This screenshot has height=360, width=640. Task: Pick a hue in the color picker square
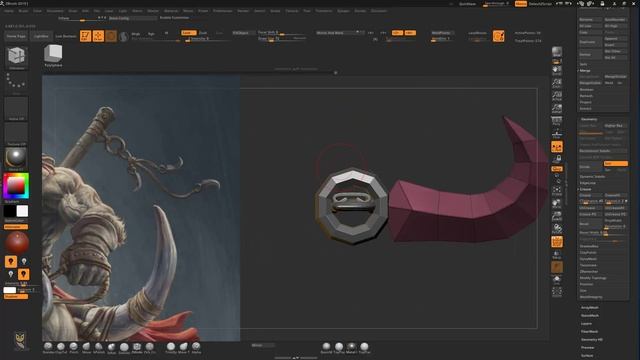[x=16, y=186]
